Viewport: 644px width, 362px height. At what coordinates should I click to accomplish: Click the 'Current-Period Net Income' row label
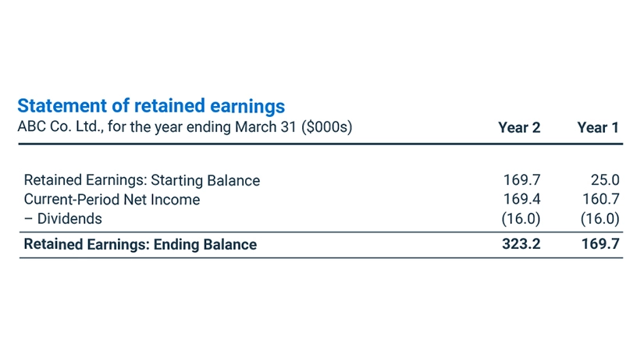112,200
